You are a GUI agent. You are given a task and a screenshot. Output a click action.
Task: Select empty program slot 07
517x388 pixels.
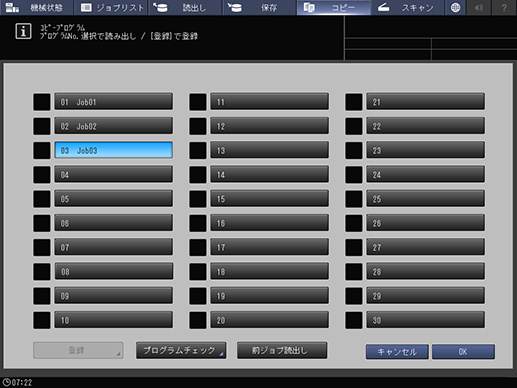click(113, 247)
